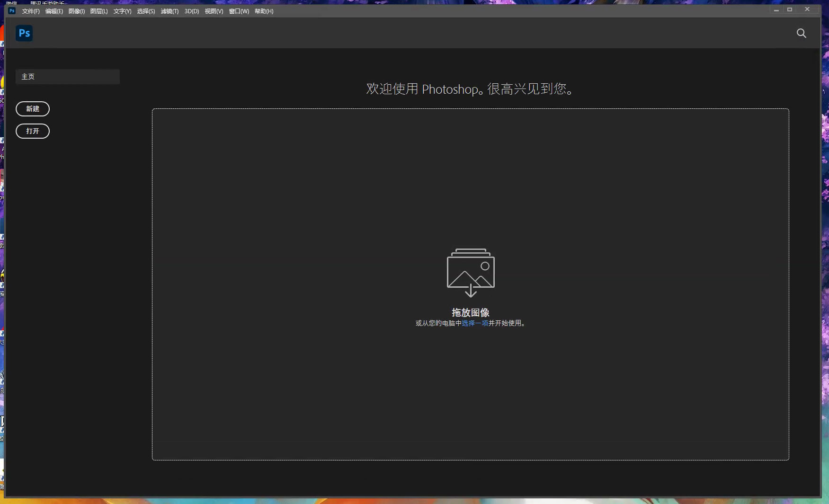Open the 窗口(W) menu
829x504 pixels.
click(239, 11)
